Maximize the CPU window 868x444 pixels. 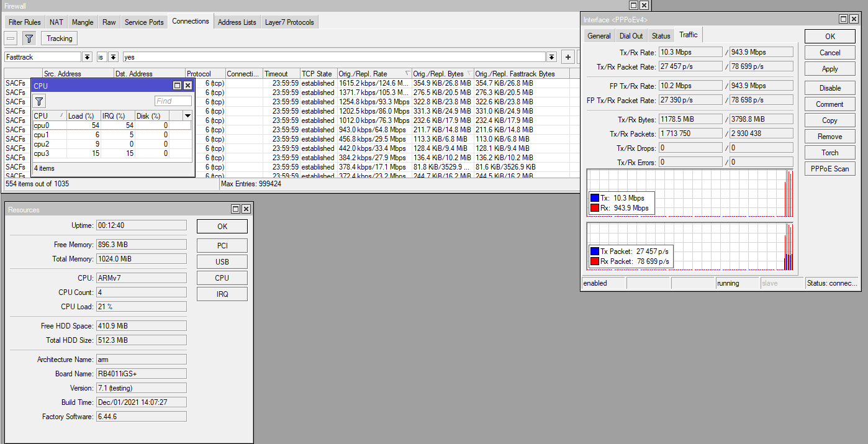177,86
